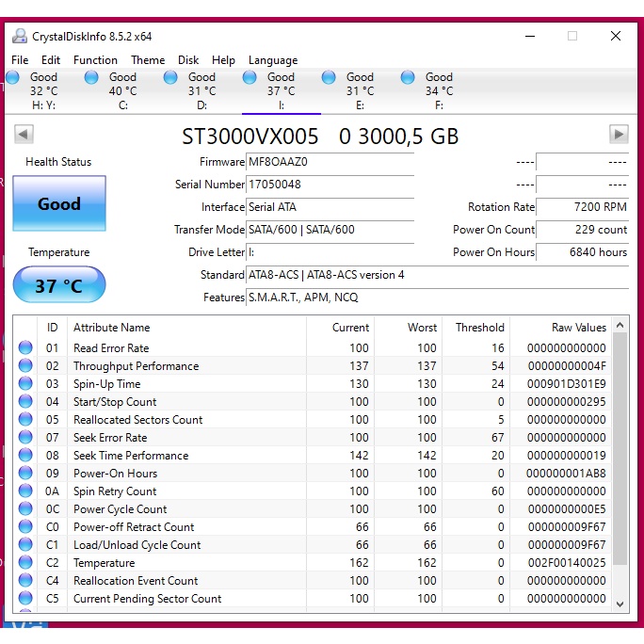Screen dimensions: 644x644
Task: Click the Serial Number field 17050048
Action: coord(330,185)
